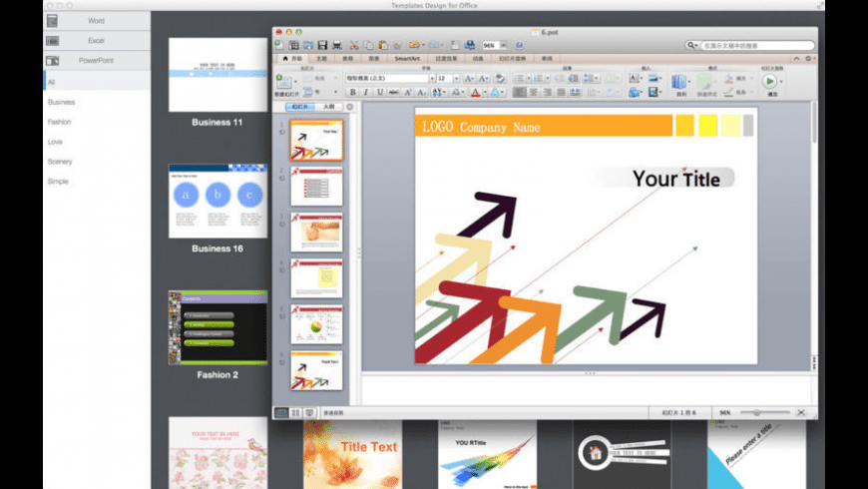
Task: Select the PowerPoint category in Templates sidebar
Action: click(97, 60)
